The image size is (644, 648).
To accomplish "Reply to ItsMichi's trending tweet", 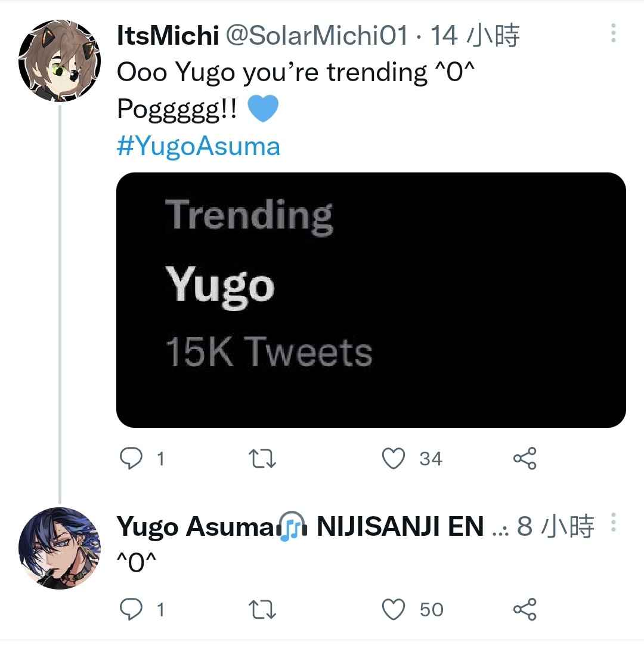I will (x=131, y=458).
